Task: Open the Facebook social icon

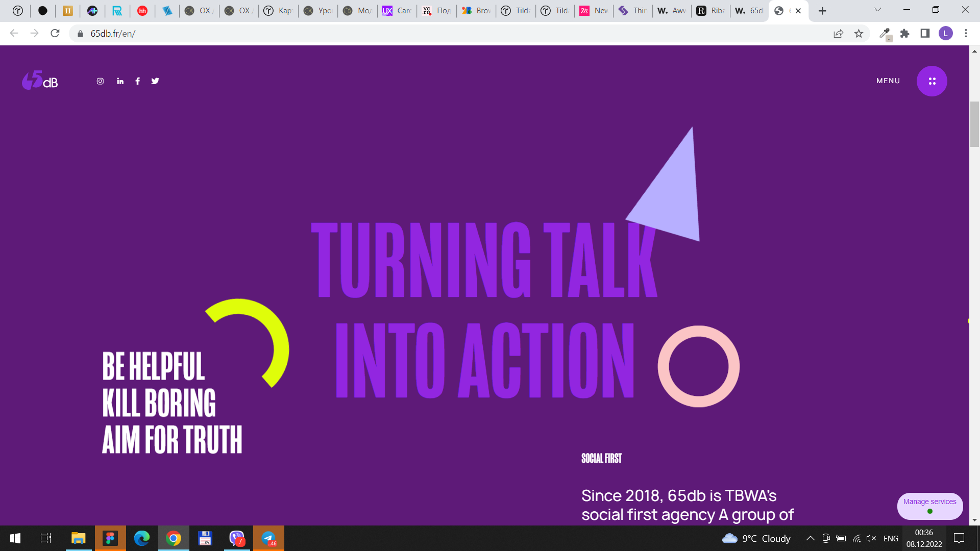Action: (137, 81)
